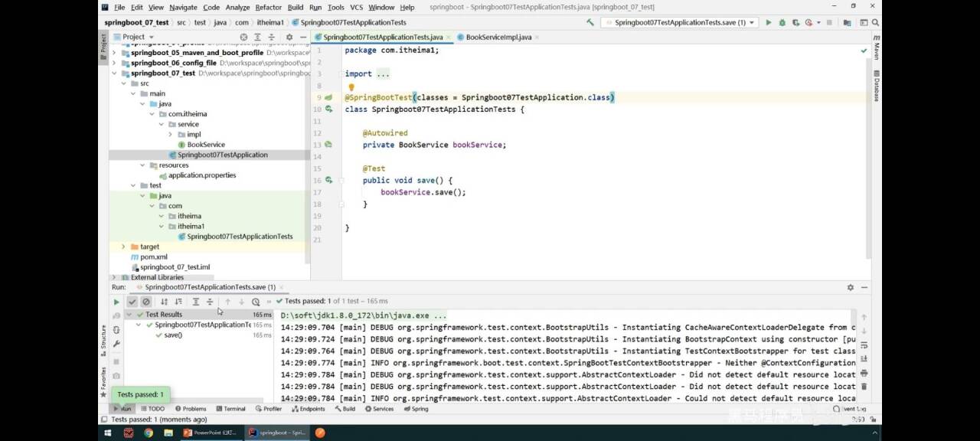980x441 pixels.
Task: Expand all test results
Action: (196, 302)
